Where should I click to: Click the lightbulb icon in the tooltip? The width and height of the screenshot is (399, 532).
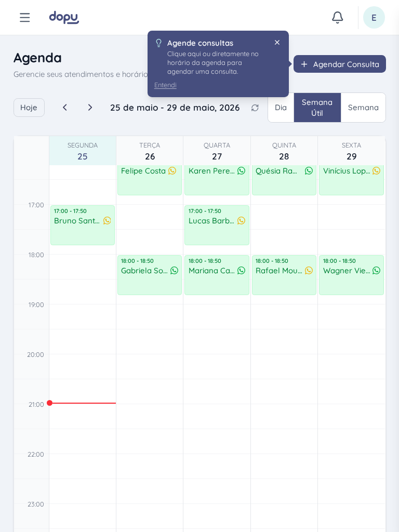(158, 43)
